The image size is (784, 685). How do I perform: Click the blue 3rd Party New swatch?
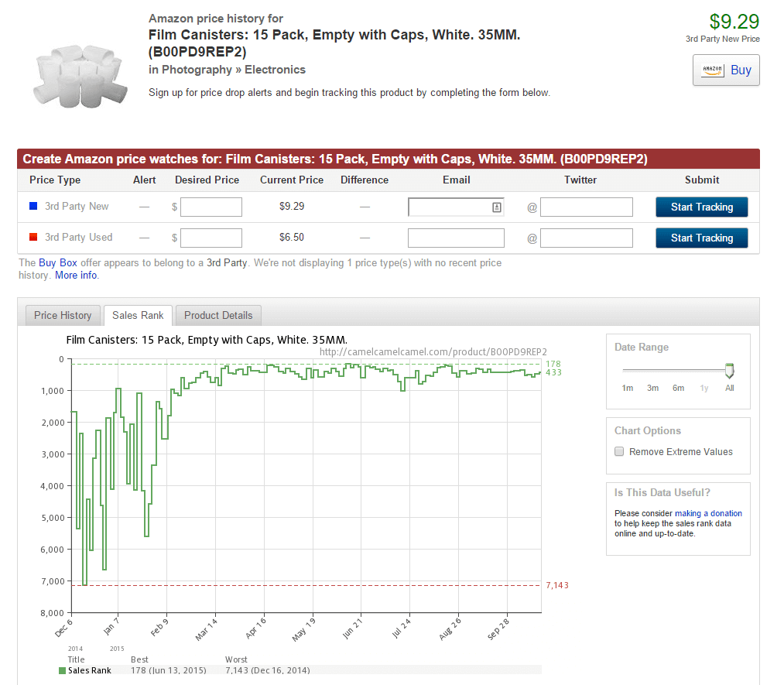33,206
